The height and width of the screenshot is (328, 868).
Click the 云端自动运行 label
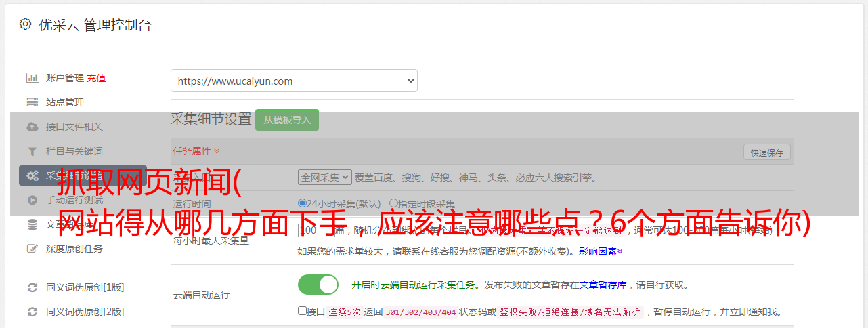click(x=201, y=295)
